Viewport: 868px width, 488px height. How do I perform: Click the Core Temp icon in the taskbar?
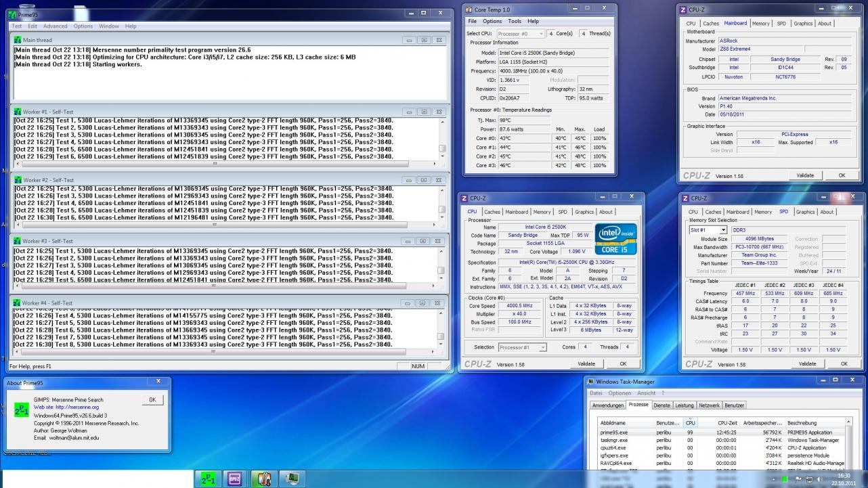263,478
